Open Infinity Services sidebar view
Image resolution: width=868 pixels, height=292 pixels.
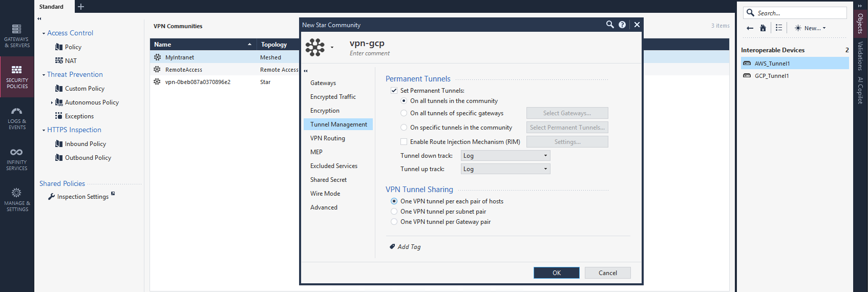17,159
